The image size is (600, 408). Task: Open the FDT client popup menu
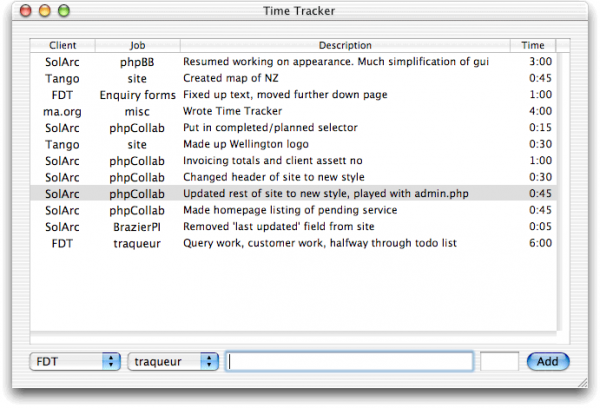click(x=75, y=361)
